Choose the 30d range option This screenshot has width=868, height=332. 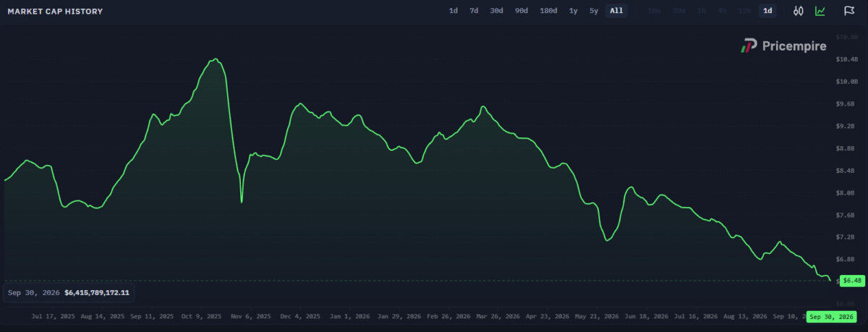coord(496,11)
